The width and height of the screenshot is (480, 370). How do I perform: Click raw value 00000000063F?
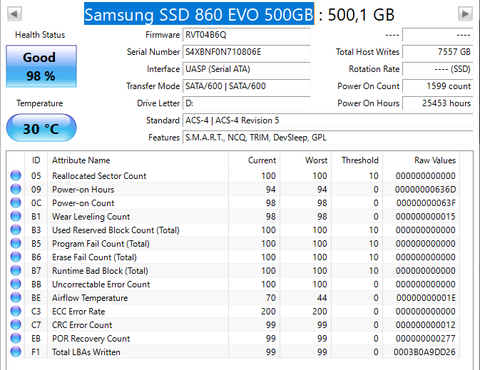tap(426, 203)
